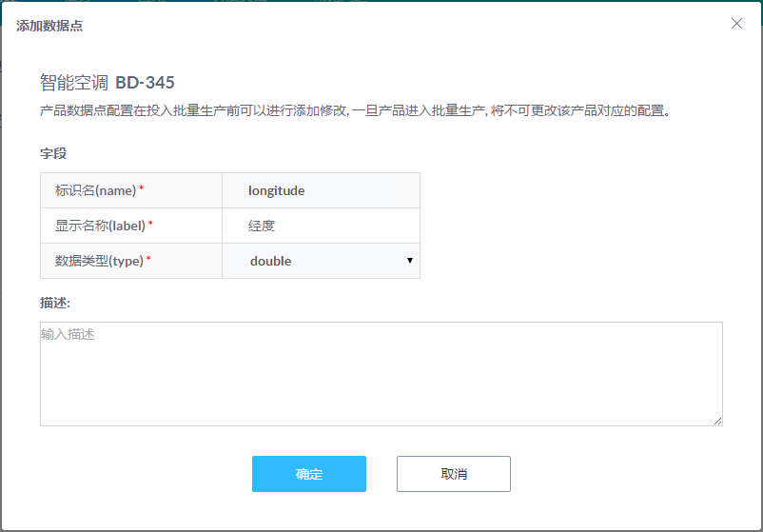Click the description textarea resize handle
The image size is (763, 532).
717,421
